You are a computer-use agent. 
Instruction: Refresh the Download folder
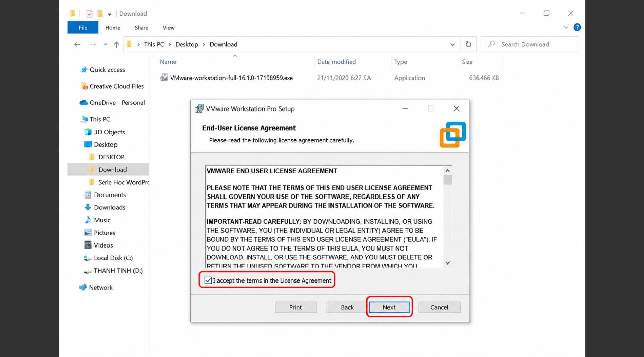point(468,44)
